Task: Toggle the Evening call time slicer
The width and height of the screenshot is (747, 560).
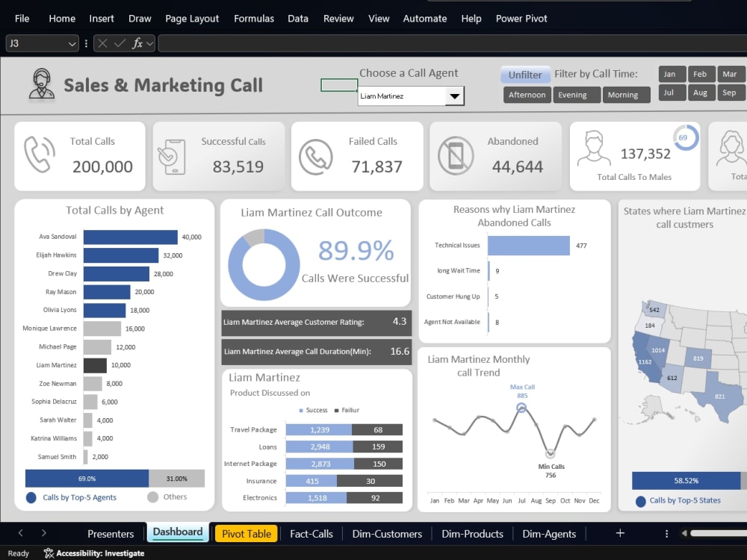Action: 577,95
